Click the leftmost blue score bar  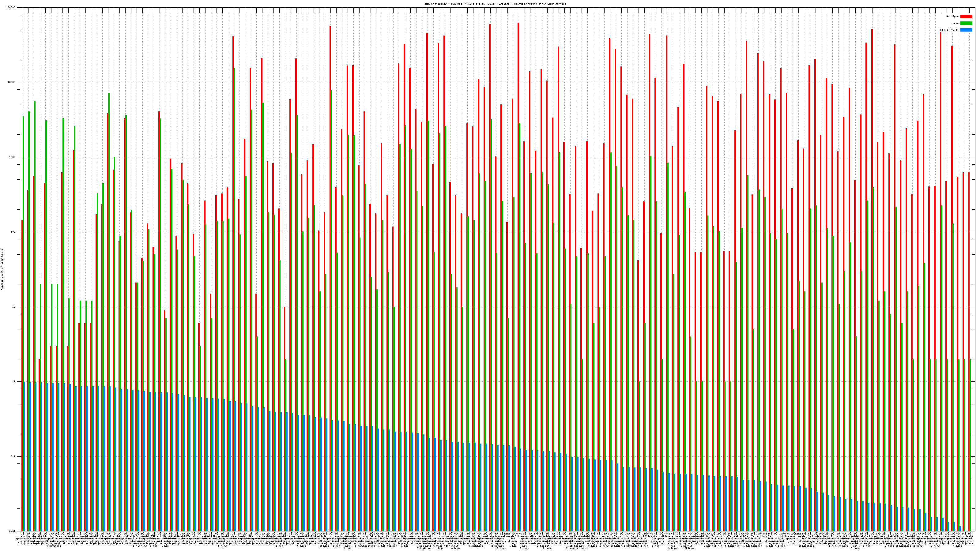pos(24,456)
